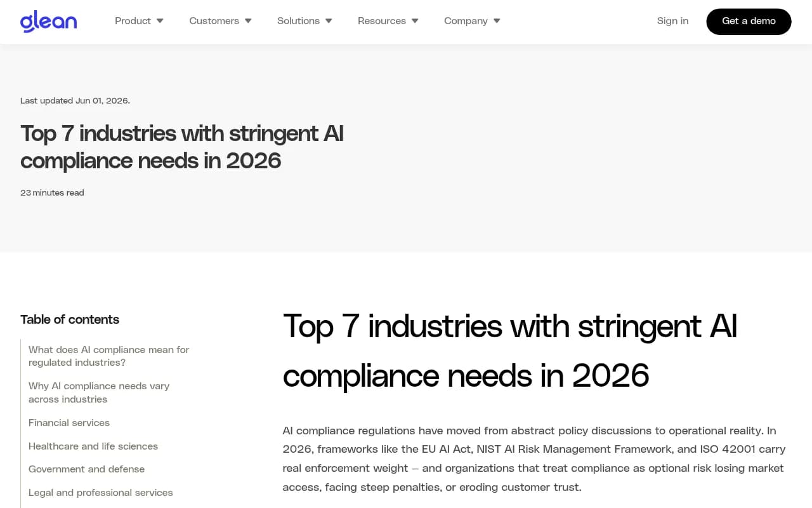Click the 'Last updated Jun 01, 2026' text
This screenshot has height=508, width=812.
tap(75, 100)
